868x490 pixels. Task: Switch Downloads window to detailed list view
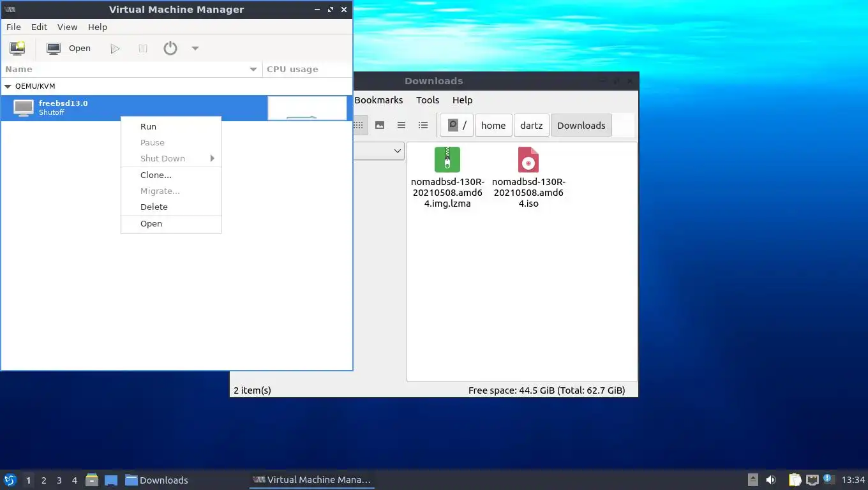coord(423,125)
